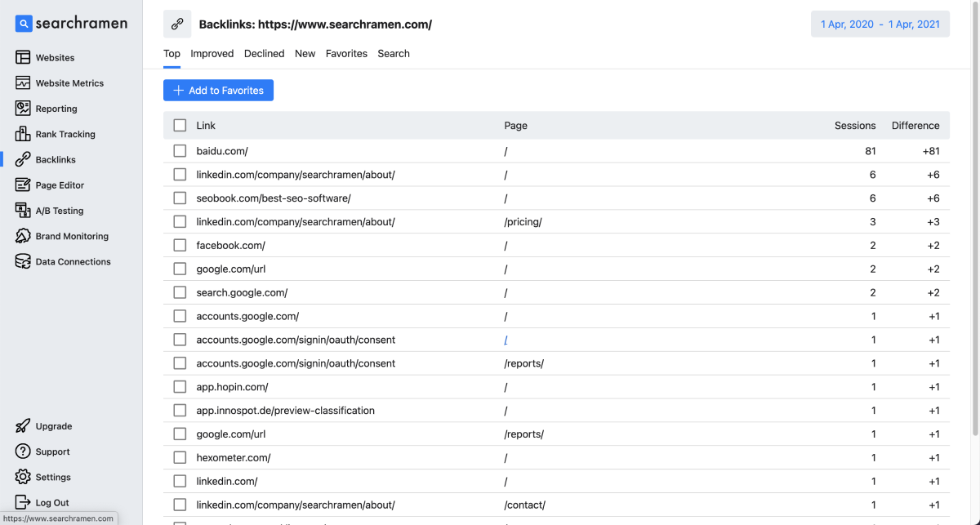Click the baidu.com/ link text

coord(222,151)
